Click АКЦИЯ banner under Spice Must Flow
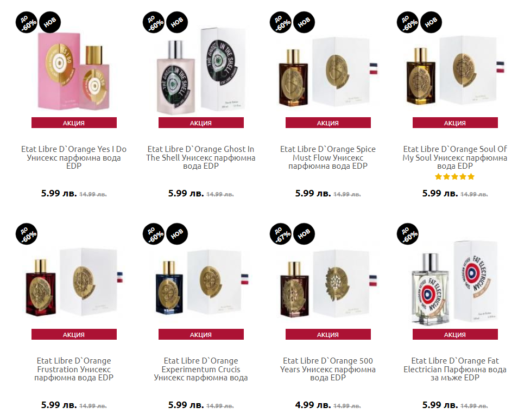The width and height of the screenshot is (518, 420). [328, 123]
